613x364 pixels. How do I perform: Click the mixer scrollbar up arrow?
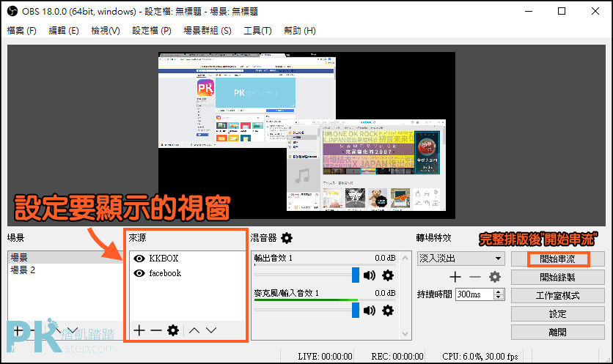coord(405,258)
